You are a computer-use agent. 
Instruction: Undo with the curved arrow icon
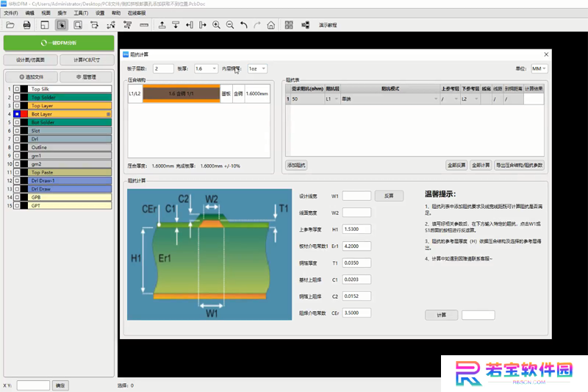tap(244, 25)
